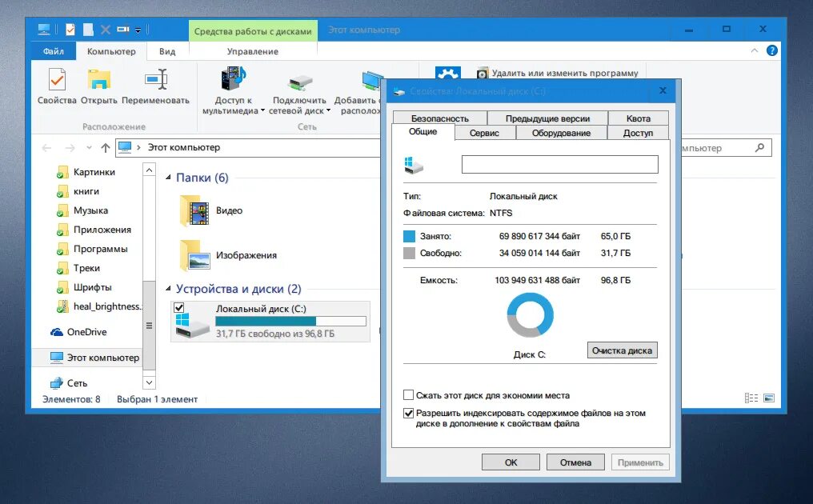Screen dimensions: 813x504
Task: Switch to details view icon in status bar
Action: pyautogui.click(x=751, y=398)
